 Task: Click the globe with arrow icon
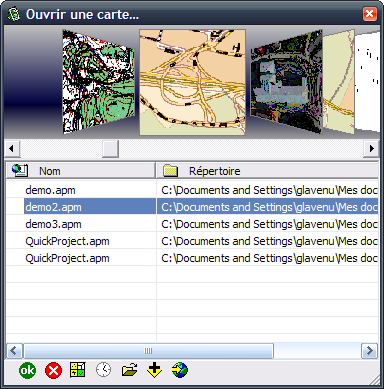click(180, 370)
